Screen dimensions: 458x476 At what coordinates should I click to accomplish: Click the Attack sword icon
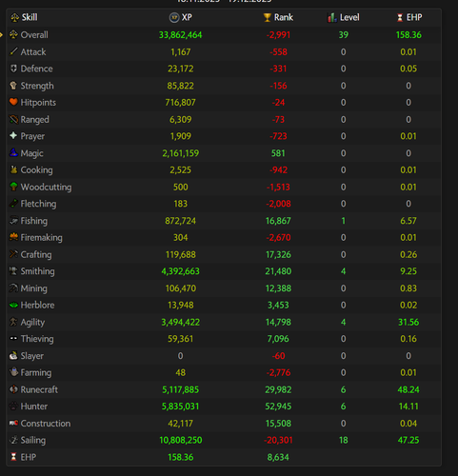pyautogui.click(x=13, y=51)
